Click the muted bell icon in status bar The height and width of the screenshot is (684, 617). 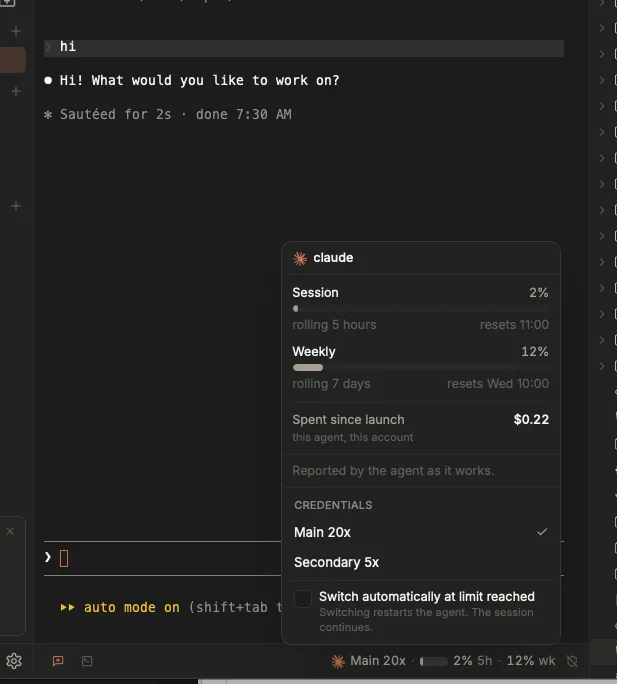pyautogui.click(x=572, y=661)
